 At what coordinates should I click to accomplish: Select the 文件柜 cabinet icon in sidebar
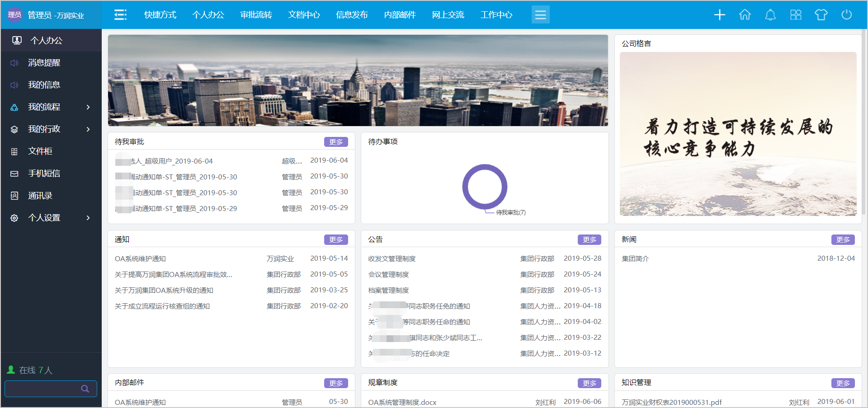14,151
